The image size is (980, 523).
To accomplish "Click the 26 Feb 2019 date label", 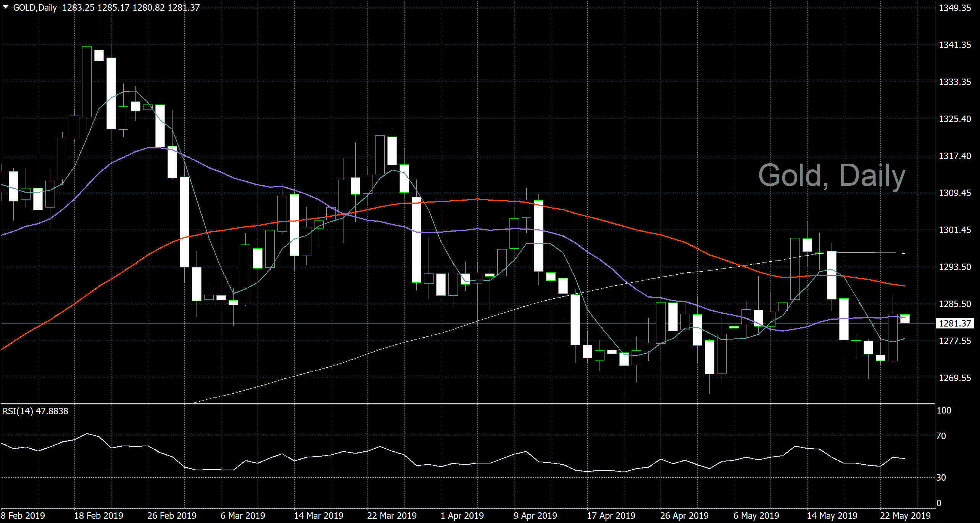I will point(172,516).
